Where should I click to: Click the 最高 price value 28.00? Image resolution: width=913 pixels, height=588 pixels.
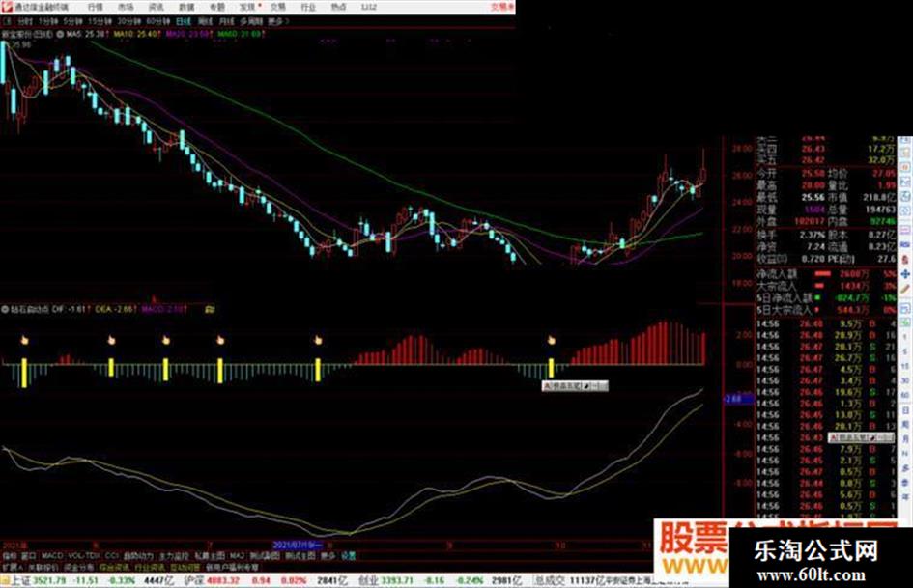click(x=813, y=185)
